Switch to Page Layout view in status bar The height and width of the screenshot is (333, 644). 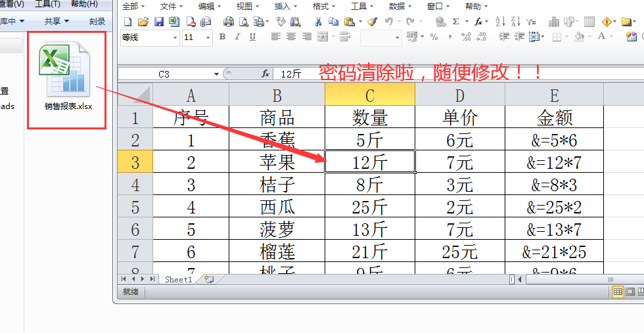[630, 292]
